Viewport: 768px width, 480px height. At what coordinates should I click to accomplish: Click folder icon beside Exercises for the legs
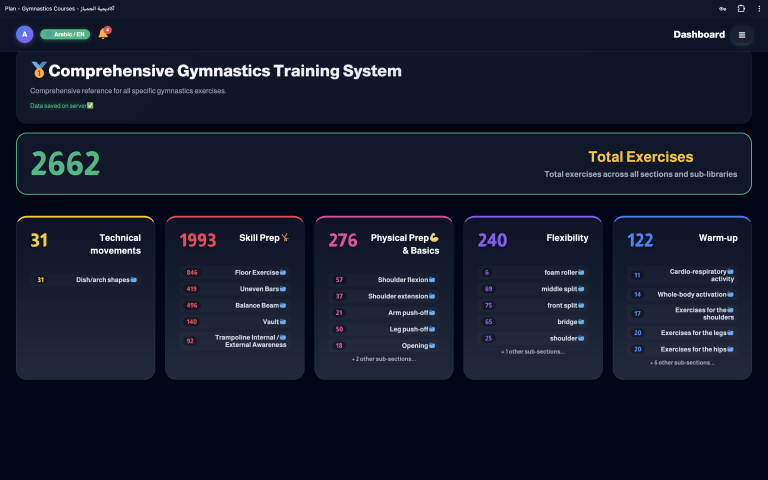(730, 333)
